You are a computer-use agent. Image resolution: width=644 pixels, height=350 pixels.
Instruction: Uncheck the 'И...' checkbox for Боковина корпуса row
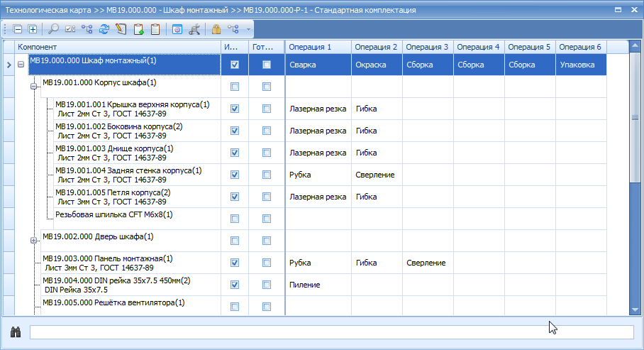(x=235, y=131)
